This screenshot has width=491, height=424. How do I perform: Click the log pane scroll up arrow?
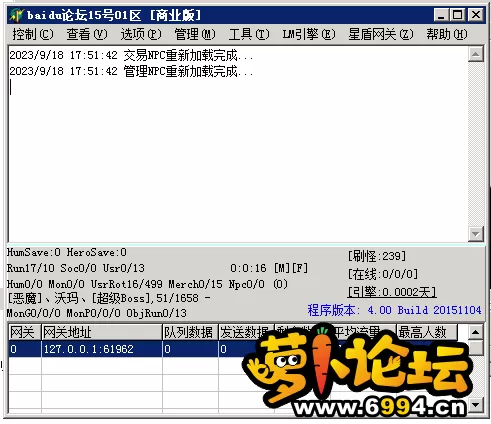tap(476, 55)
